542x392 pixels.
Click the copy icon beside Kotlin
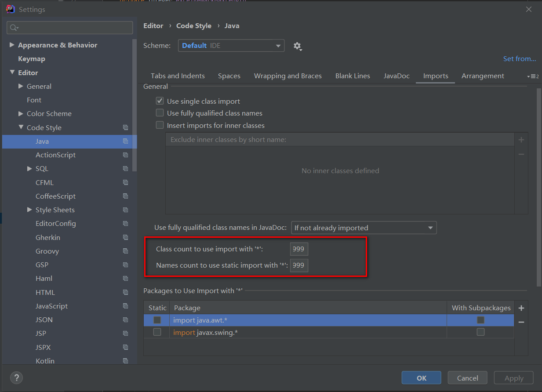(126, 361)
